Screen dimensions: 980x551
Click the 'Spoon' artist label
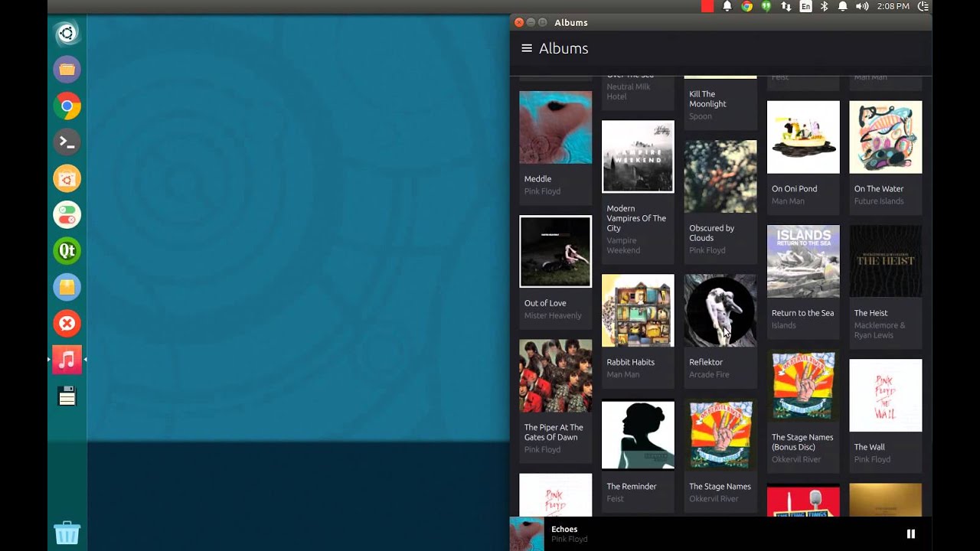[701, 116]
